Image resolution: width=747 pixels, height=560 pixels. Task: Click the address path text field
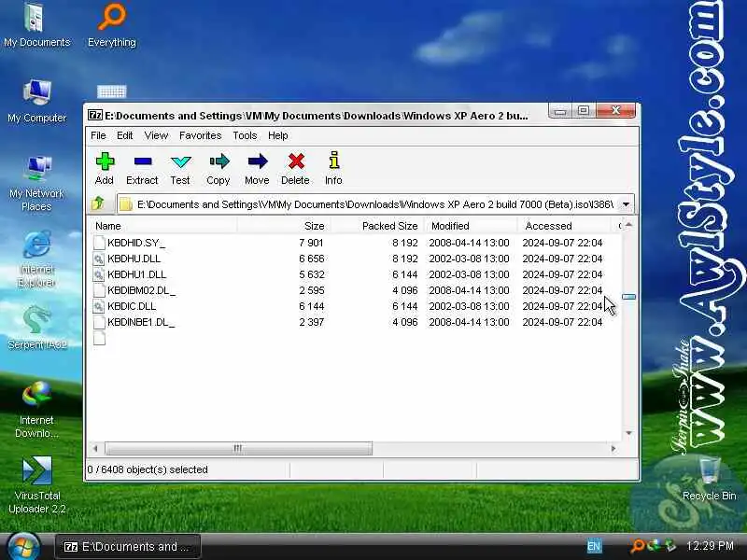click(x=374, y=204)
